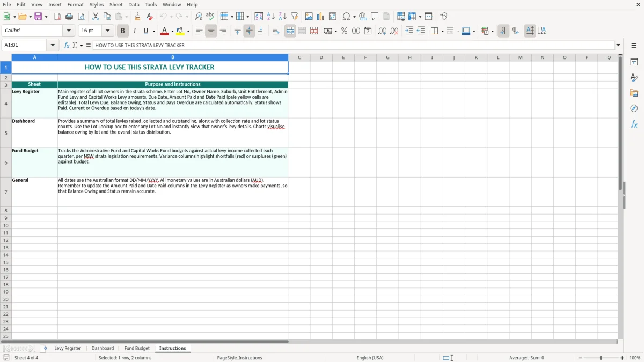Viewport: 644px width, 362px height.
Task: Open the Data menu
Action: tap(134, 4)
